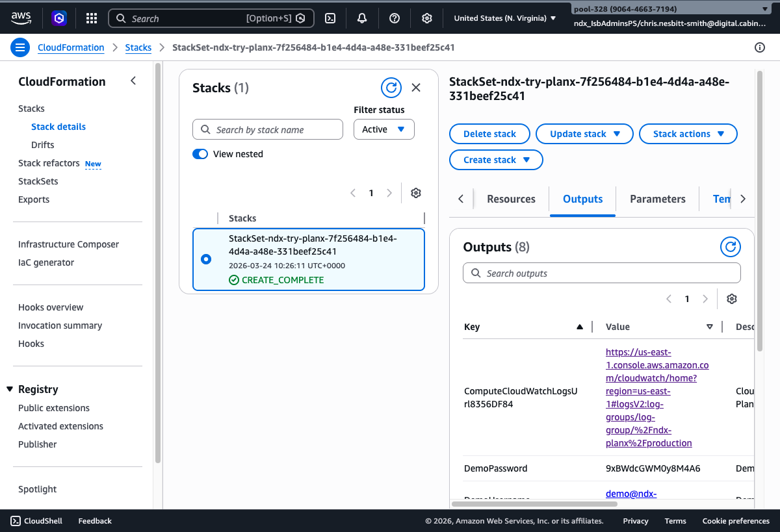Open the notifications bell
Viewport: 780px width, 532px height.
[362, 18]
